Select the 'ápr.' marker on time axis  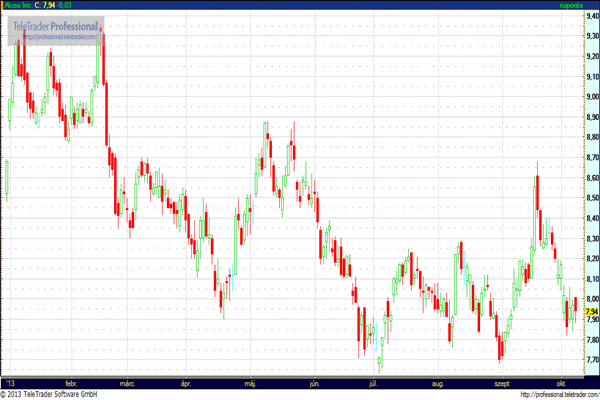(x=185, y=382)
